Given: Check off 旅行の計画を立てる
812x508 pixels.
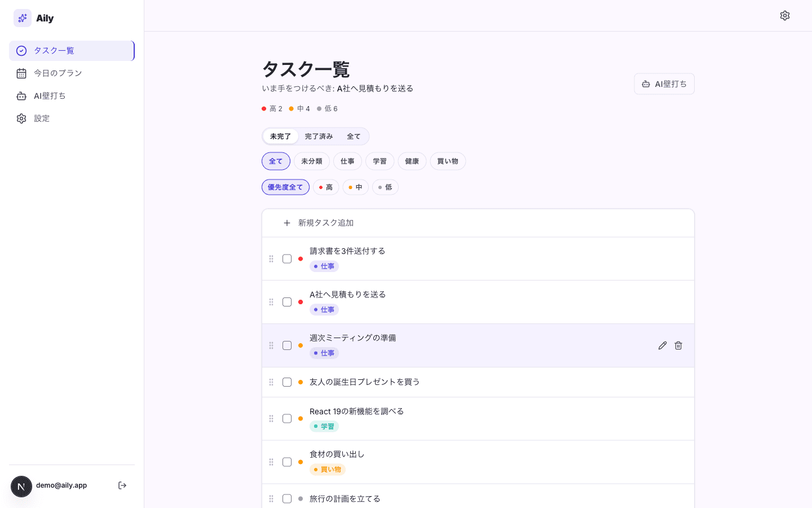Looking at the screenshot, I should (287, 499).
